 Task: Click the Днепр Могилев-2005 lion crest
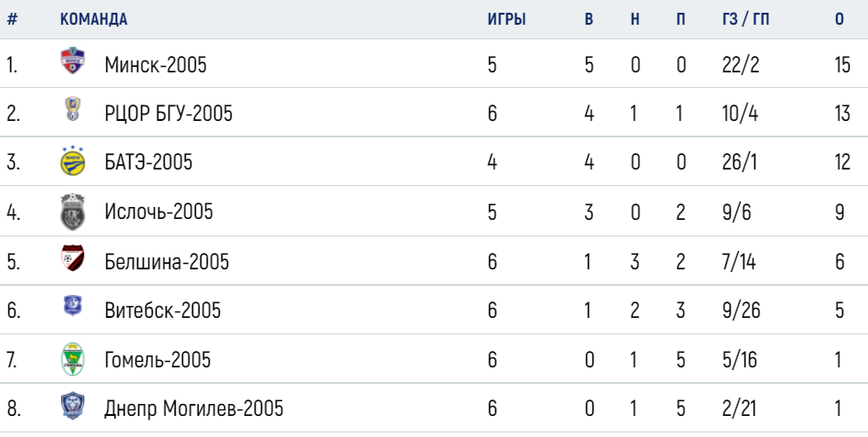tap(72, 406)
